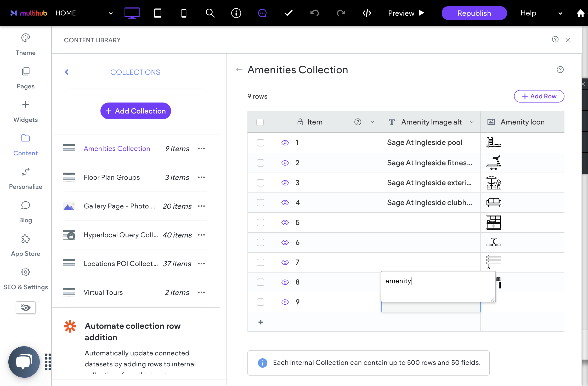Click the Republish button
The image size is (588, 386).
474,13
